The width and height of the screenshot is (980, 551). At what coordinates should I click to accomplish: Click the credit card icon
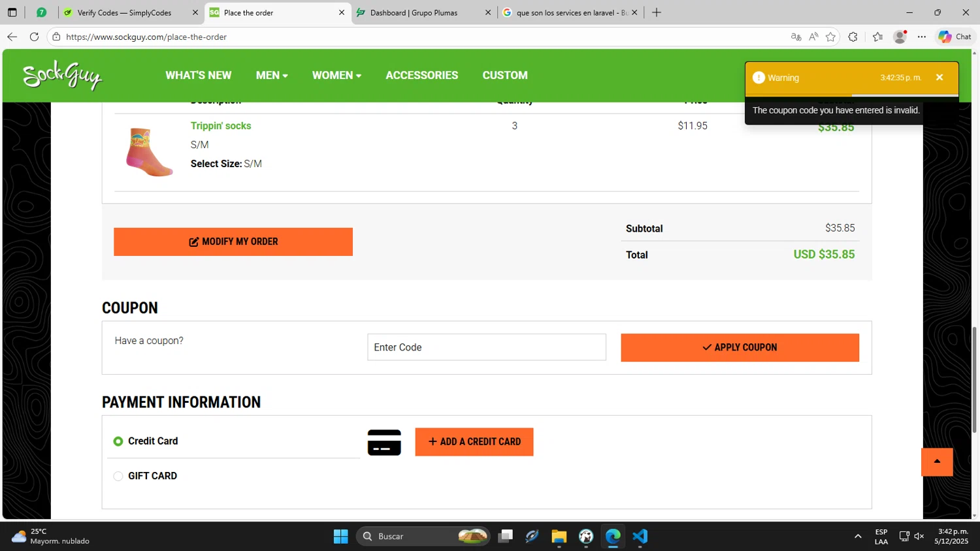pyautogui.click(x=384, y=442)
